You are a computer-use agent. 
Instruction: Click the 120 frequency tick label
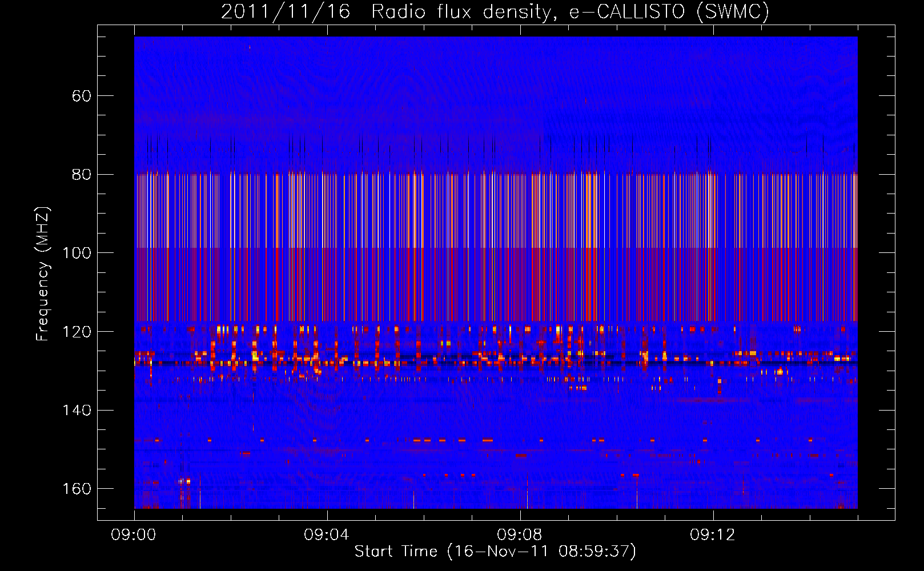coord(77,332)
